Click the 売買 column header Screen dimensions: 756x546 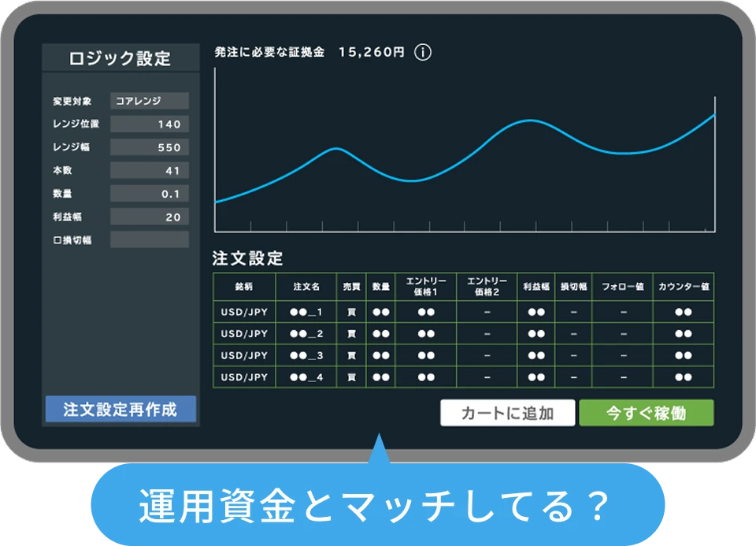tap(351, 287)
